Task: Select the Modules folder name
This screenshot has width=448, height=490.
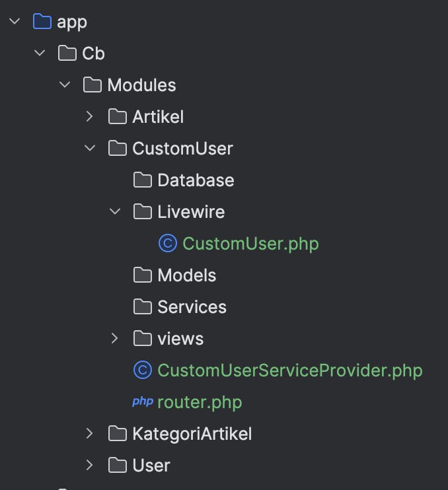Action: (x=141, y=85)
